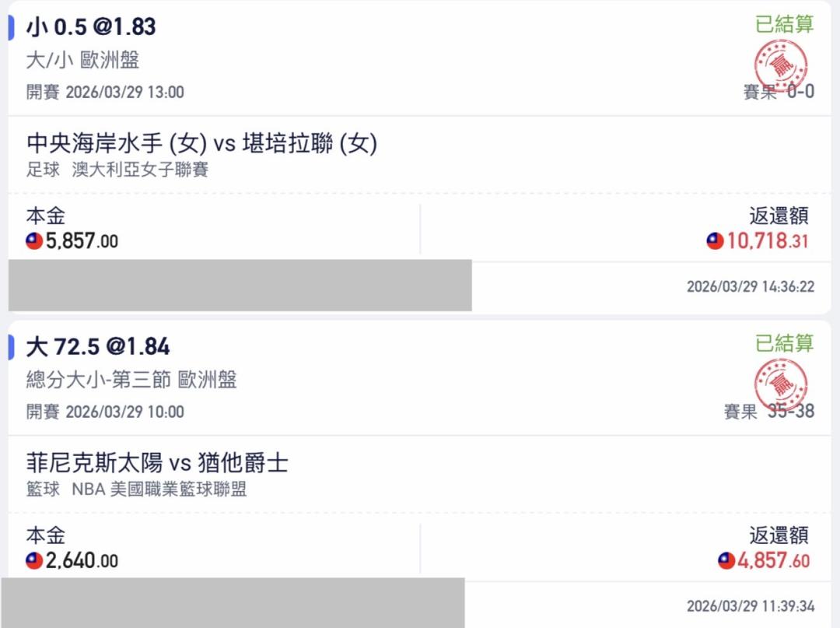Click the 已結算 status on the NBA bet

tap(784, 343)
